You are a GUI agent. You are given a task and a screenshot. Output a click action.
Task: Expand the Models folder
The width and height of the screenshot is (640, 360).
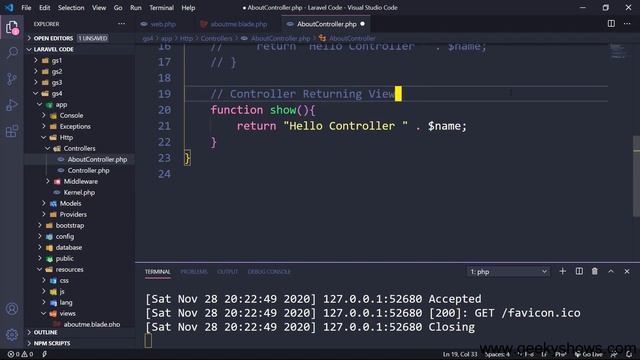click(x=80, y=204)
